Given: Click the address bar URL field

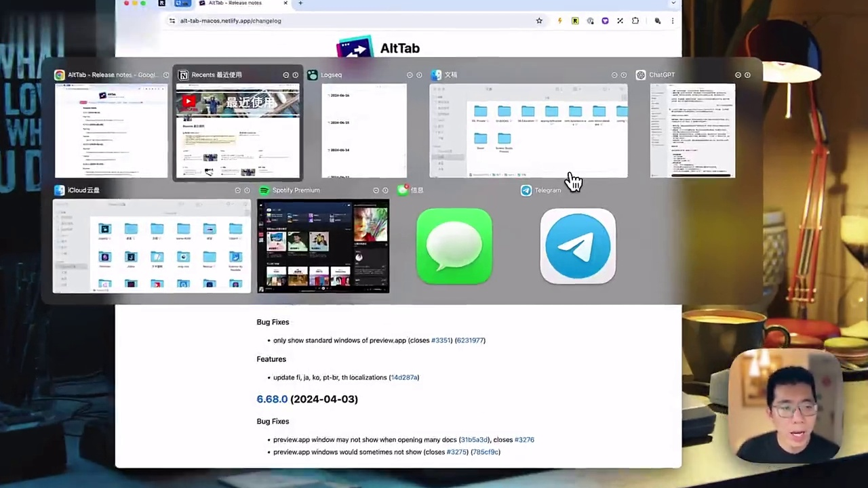Looking at the screenshot, I should click(353, 21).
